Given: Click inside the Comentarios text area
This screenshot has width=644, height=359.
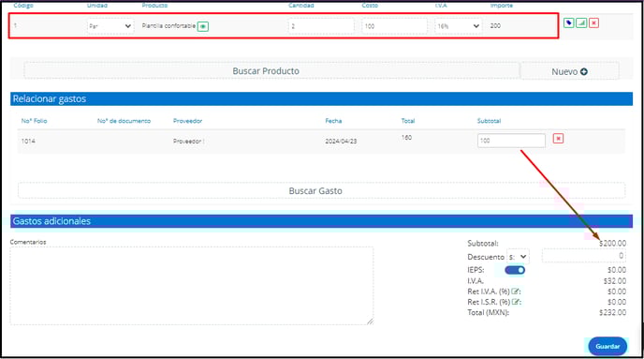Looking at the screenshot, I should click(x=192, y=286).
